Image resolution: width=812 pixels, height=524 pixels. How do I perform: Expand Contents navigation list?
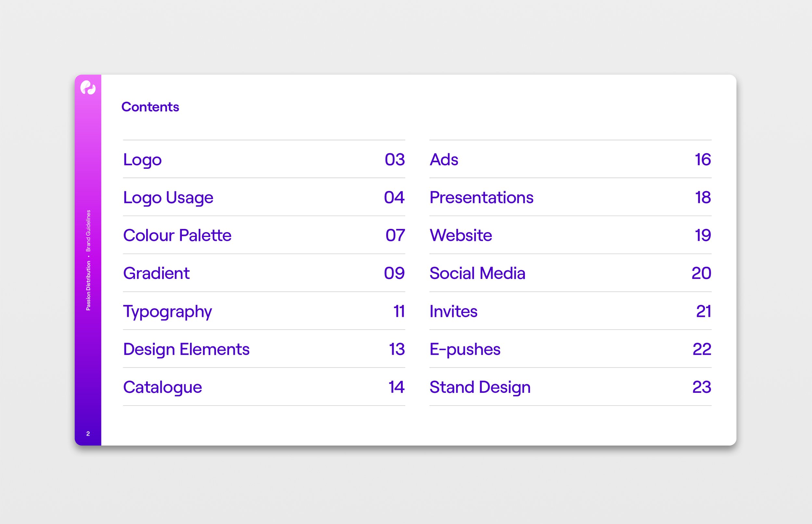click(x=151, y=107)
